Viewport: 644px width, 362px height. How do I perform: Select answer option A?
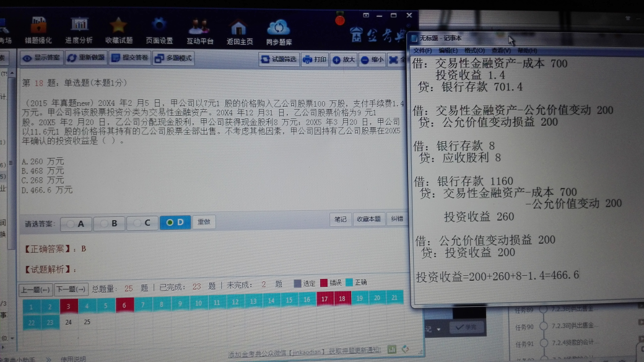tap(76, 224)
